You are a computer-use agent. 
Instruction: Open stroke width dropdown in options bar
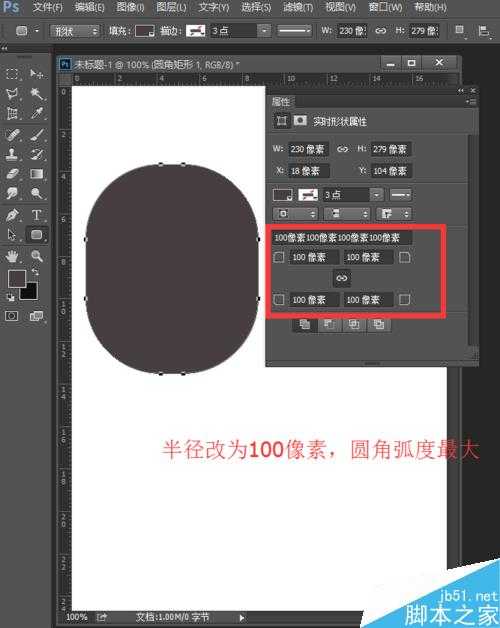point(264,30)
